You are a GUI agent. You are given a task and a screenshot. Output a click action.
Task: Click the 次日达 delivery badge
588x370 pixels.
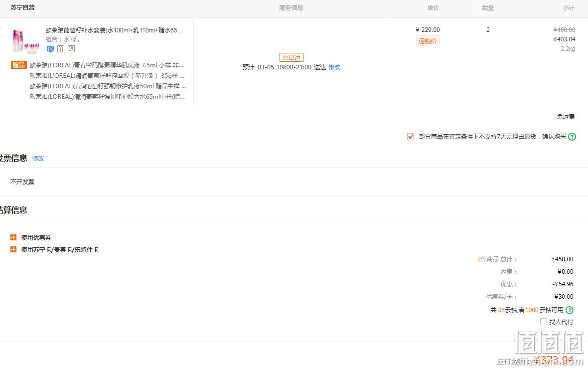(x=292, y=57)
